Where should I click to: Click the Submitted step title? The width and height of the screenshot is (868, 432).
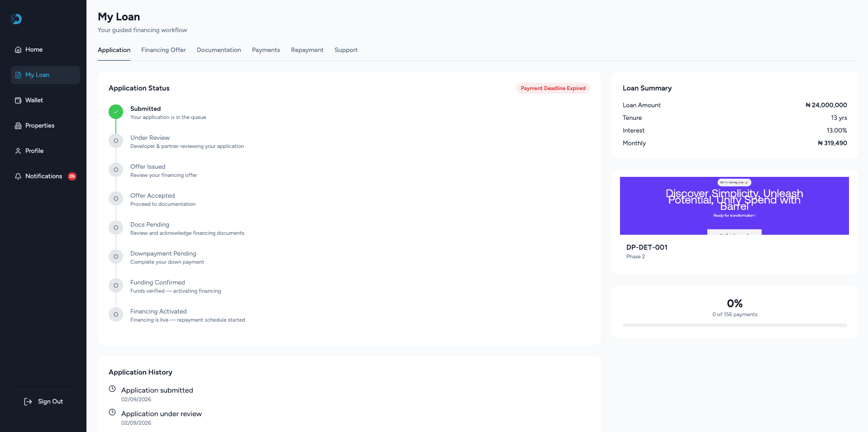point(145,109)
